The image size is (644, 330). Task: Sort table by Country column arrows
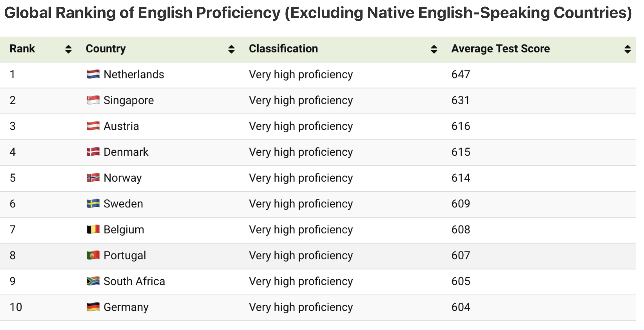(x=231, y=49)
